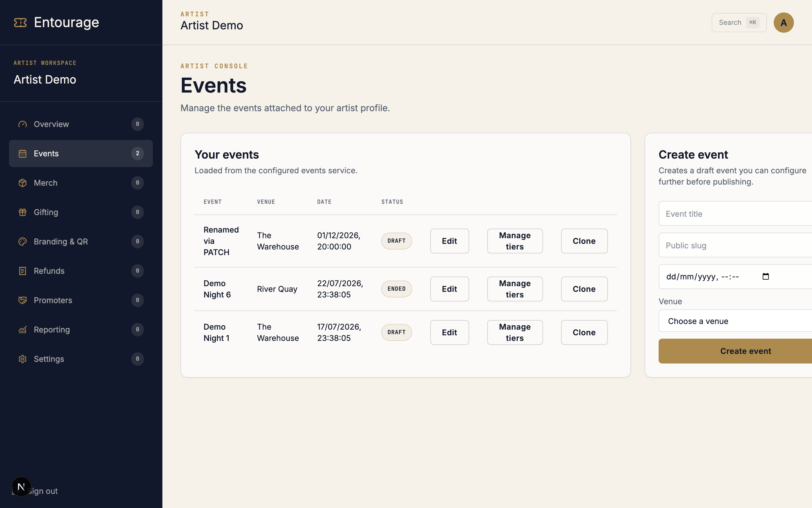Click the Next.js N badge icon
812x508 pixels.
pos(21,487)
